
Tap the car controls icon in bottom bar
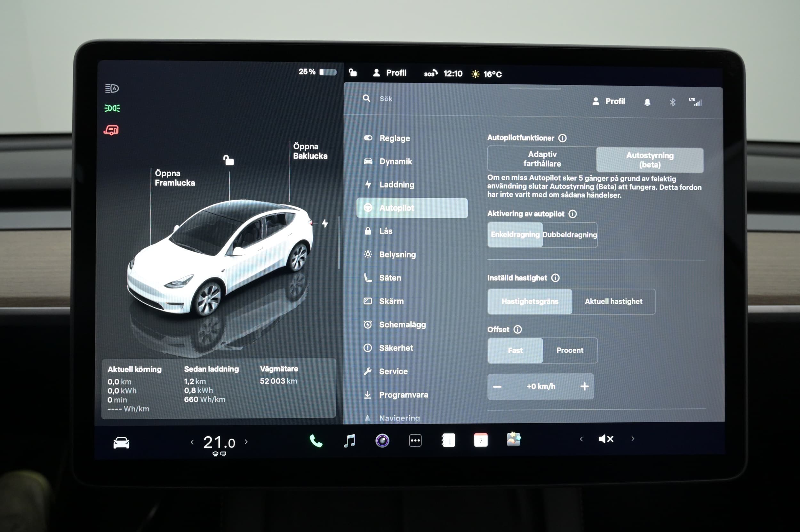coord(121,443)
